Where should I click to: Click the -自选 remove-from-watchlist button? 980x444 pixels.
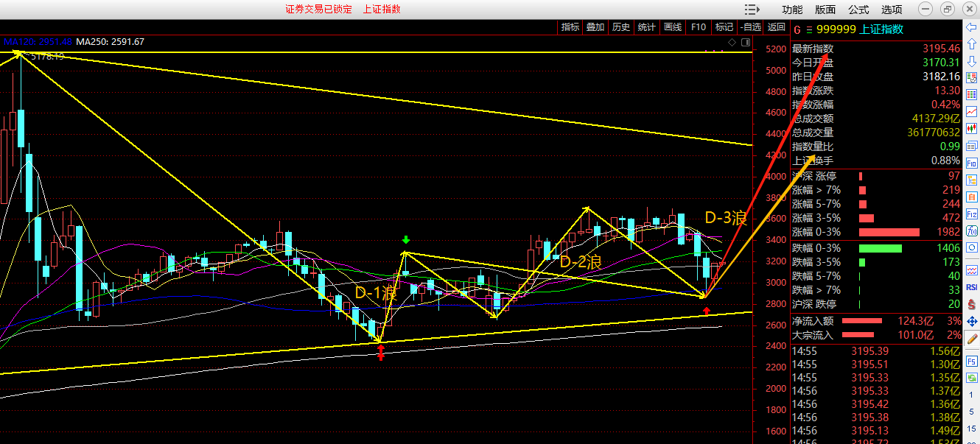pyautogui.click(x=750, y=27)
